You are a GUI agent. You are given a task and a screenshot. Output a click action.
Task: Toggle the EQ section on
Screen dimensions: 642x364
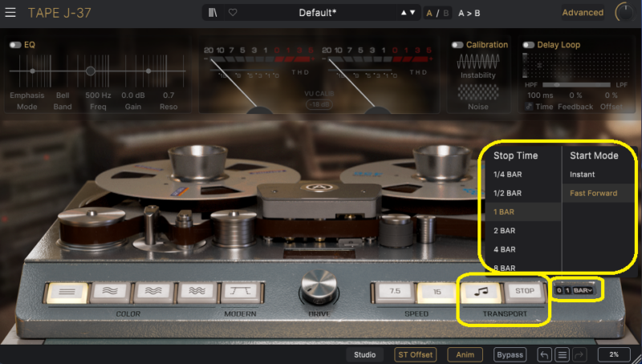pyautogui.click(x=15, y=45)
